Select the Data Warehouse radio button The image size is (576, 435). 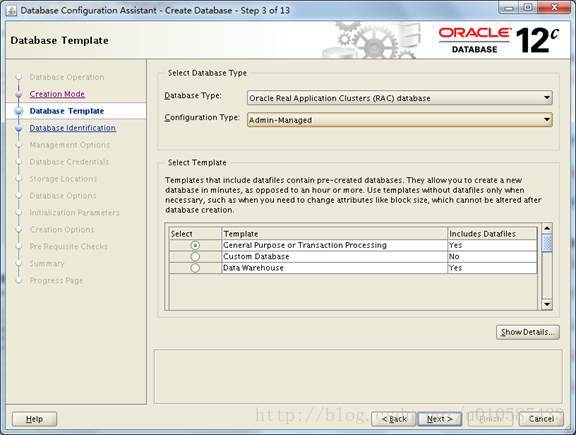(x=195, y=268)
